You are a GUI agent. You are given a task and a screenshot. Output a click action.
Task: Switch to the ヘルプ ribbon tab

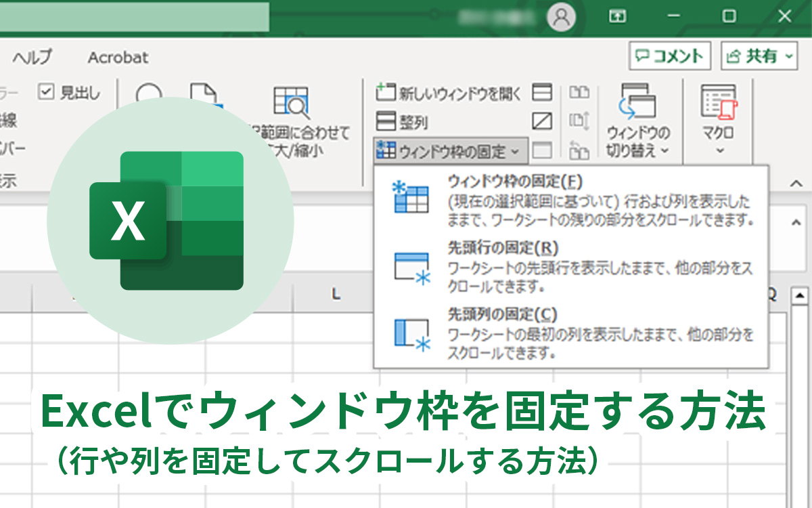tap(32, 58)
